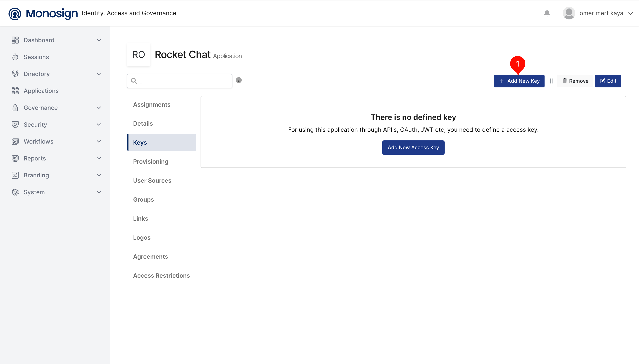Open the Assignments tab
The height and width of the screenshot is (364, 639).
coord(162,105)
